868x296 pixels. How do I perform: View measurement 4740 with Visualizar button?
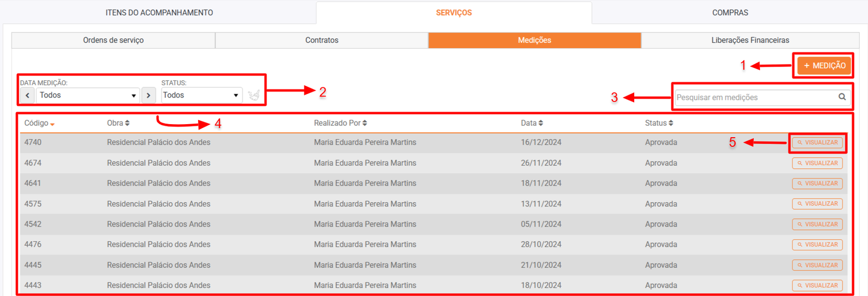click(817, 143)
